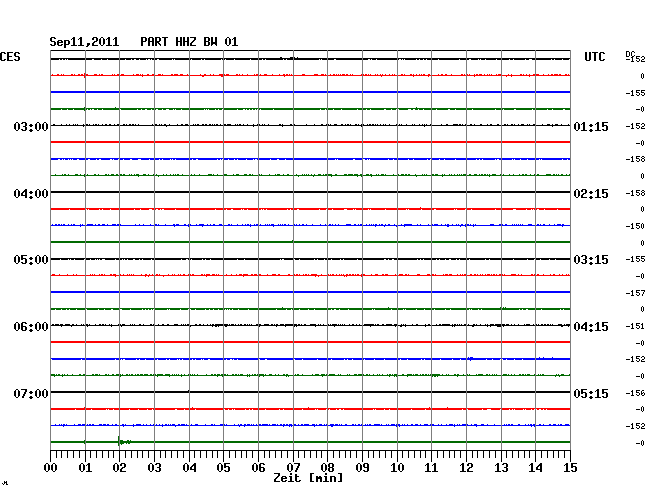Select the DC offset value -157
The width and height of the screenshot is (650, 494).
coord(635,293)
